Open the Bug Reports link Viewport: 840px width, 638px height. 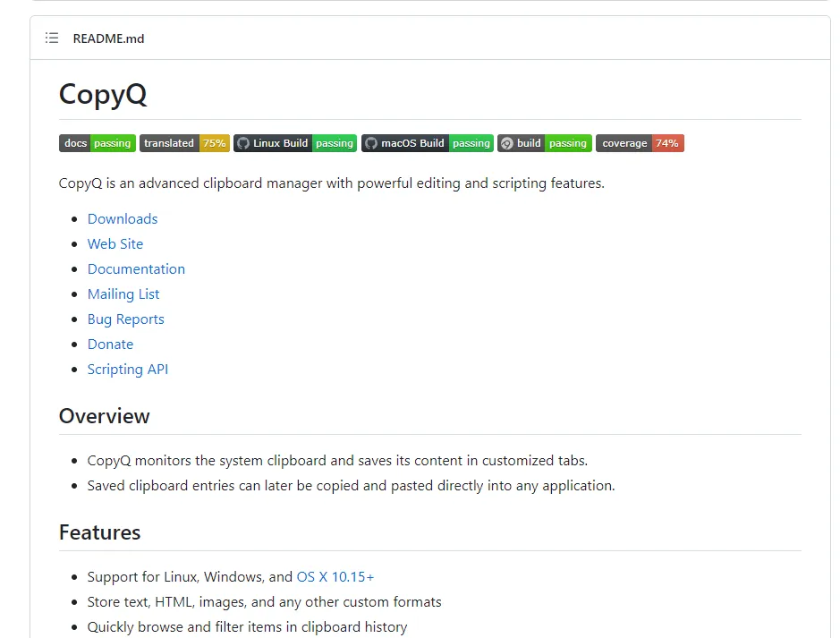pos(126,319)
